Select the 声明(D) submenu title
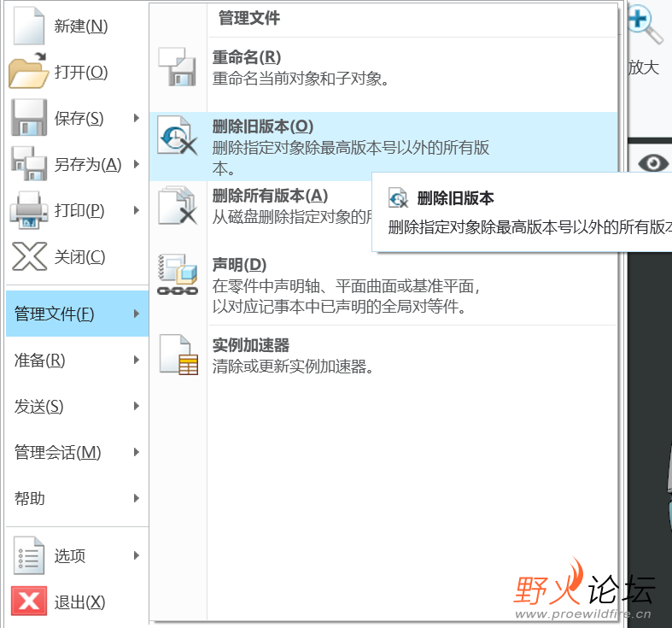Screen dimensions: 672x628 point(240,265)
